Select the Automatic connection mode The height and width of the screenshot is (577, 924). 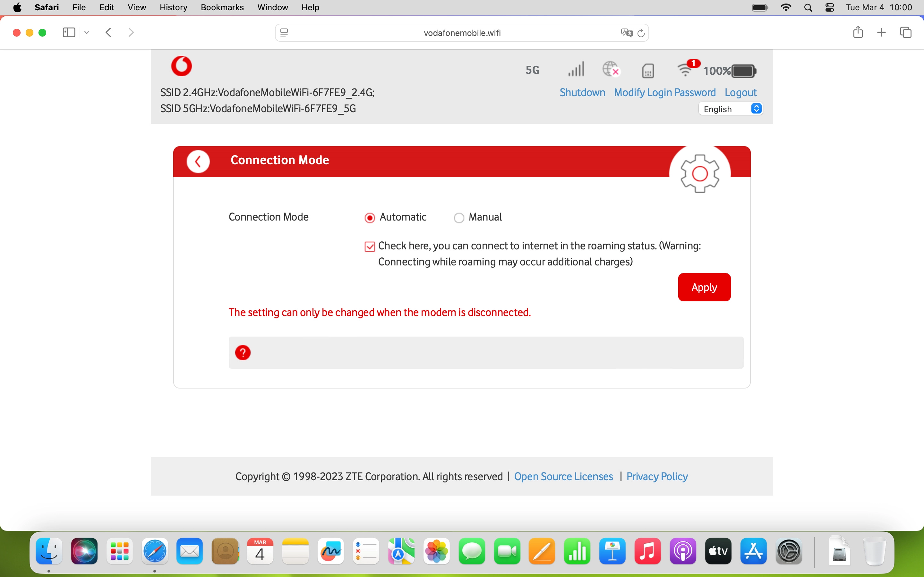coord(370,218)
